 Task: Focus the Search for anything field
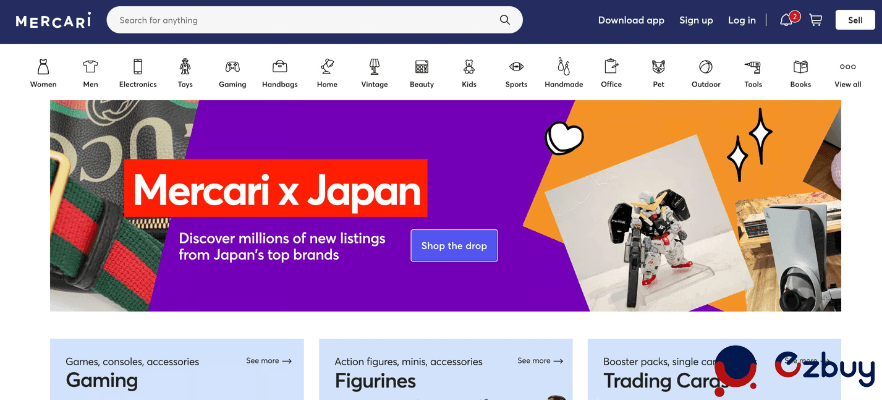click(314, 20)
